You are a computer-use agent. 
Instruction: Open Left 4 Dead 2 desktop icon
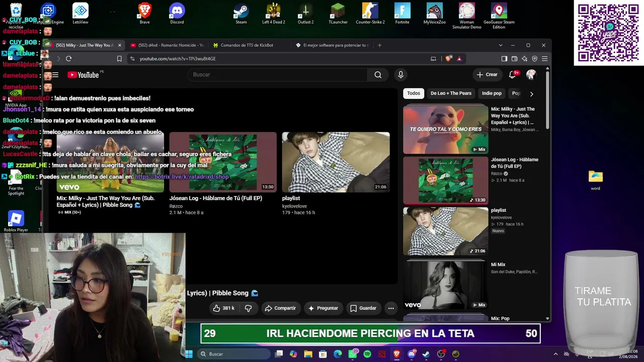tap(274, 14)
